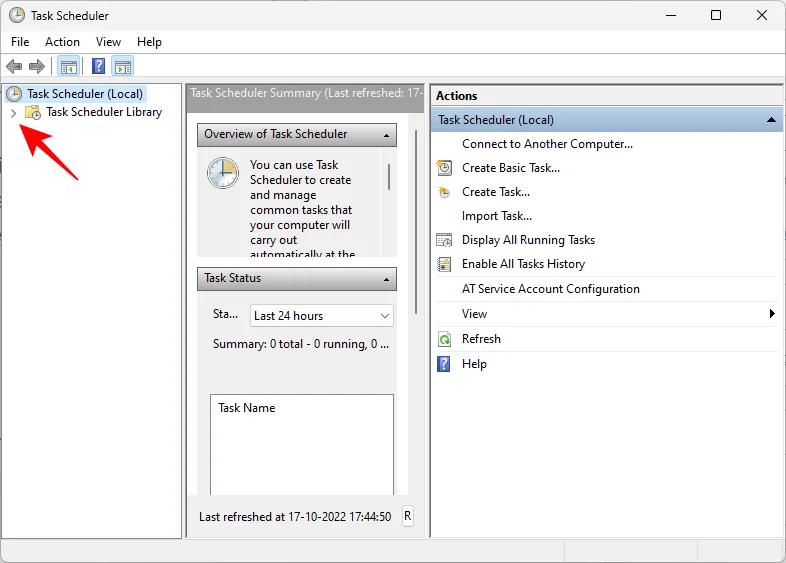Expand the Task Scheduler Library tree node
This screenshot has height=563, width=786.
point(13,113)
